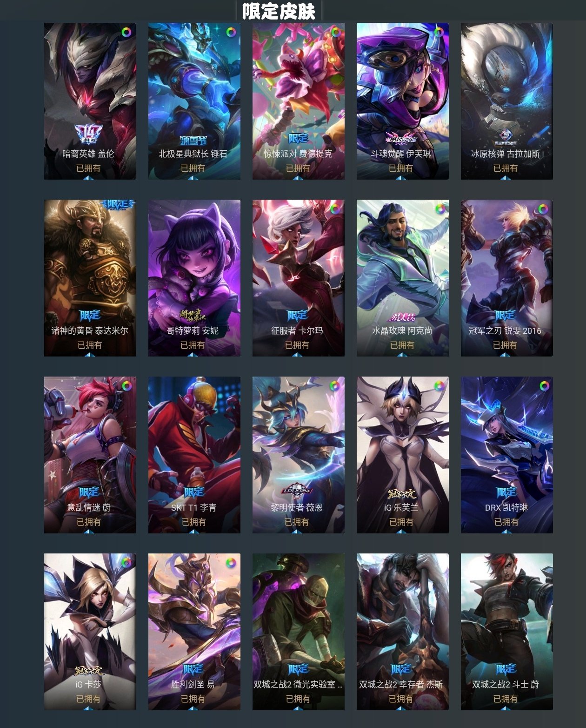Click chroma color wheel on 暗裔英雄 盖伦 card

[127, 32]
